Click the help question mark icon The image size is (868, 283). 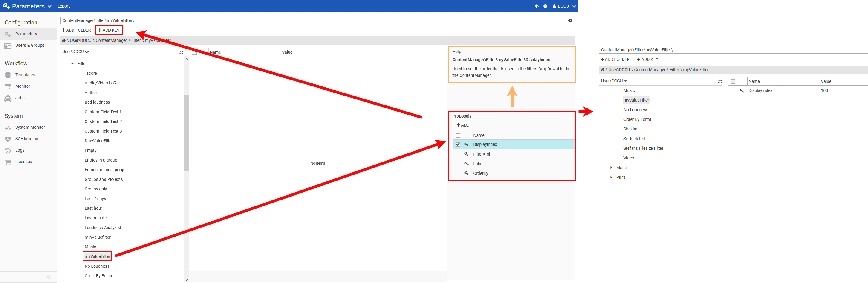coord(545,6)
